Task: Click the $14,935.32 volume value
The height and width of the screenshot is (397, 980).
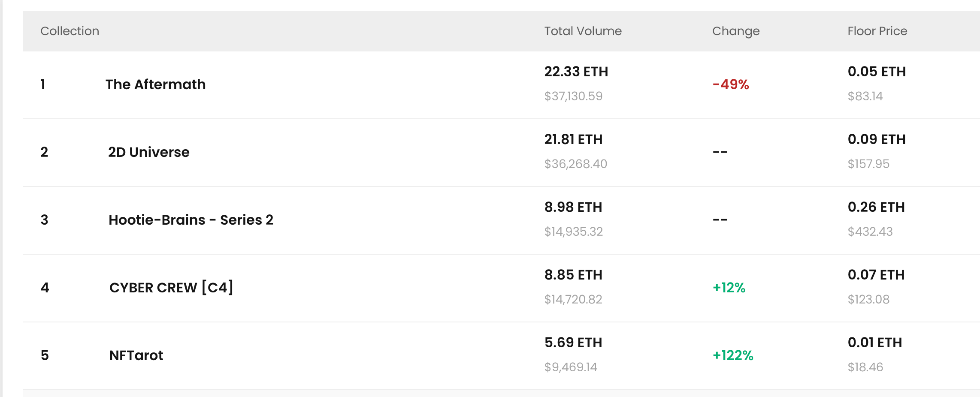Action: [x=574, y=232]
